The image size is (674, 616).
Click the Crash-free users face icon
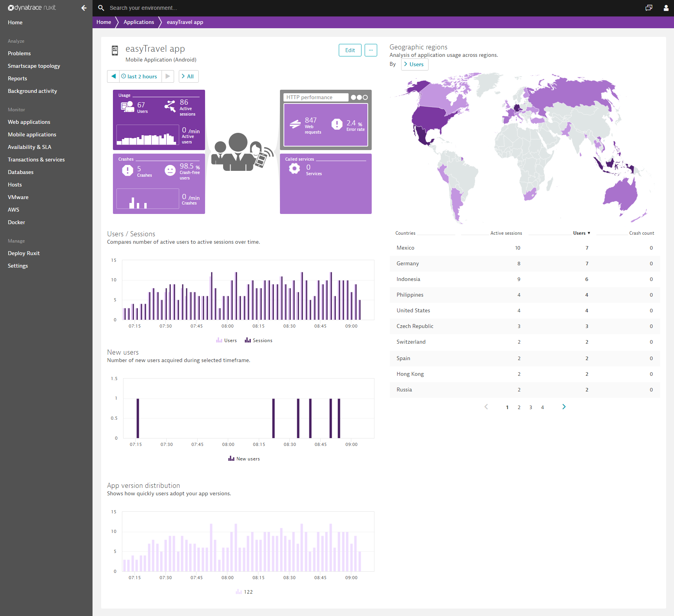(170, 170)
